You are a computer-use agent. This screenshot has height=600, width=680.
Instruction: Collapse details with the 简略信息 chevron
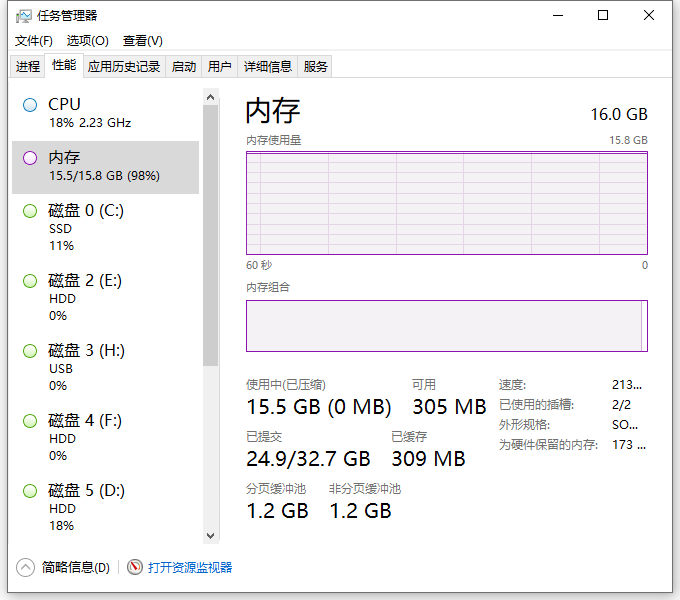(26, 567)
